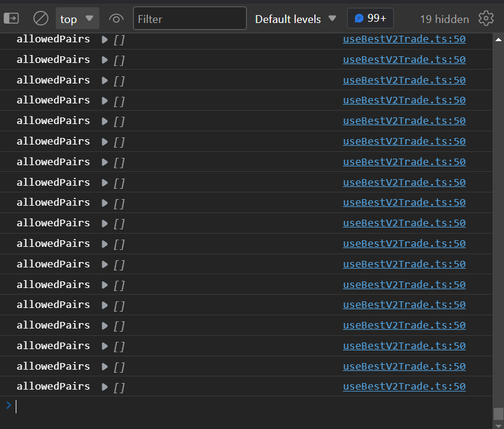This screenshot has height=429, width=504.
Task: Open the Default levels dropdown
Action: click(296, 19)
